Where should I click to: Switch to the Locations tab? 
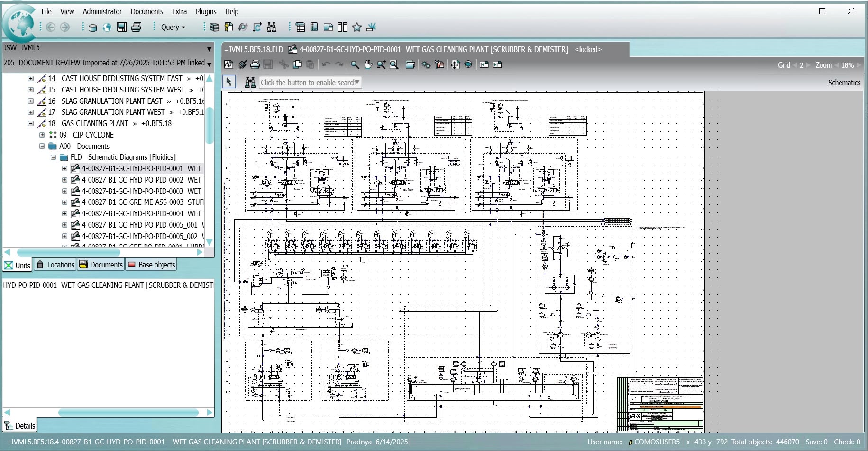(56, 265)
